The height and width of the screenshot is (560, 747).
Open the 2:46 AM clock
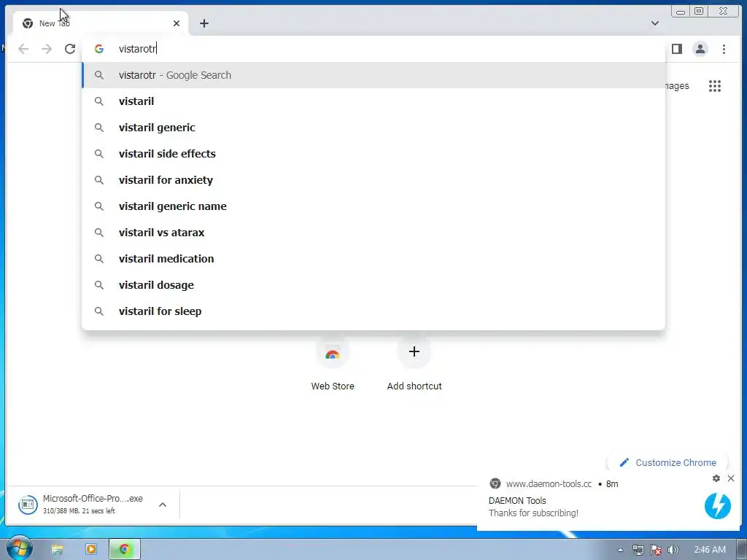point(710,550)
